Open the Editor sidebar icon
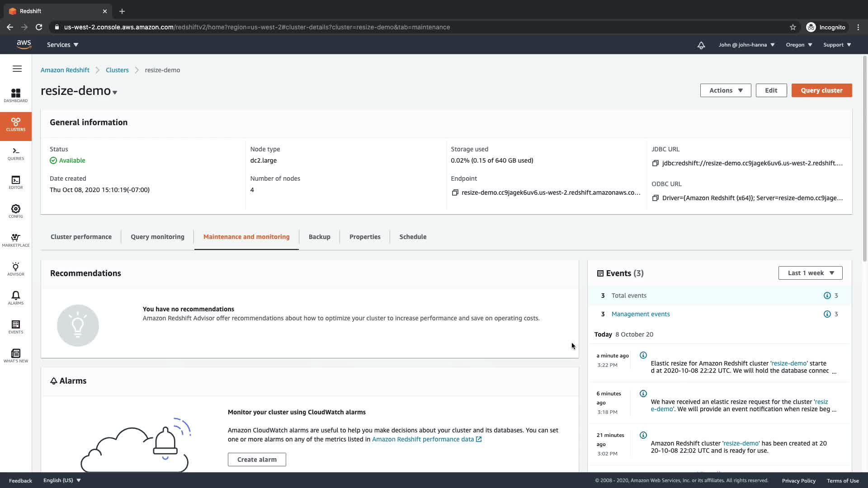This screenshot has width=868, height=488. pos(16,182)
